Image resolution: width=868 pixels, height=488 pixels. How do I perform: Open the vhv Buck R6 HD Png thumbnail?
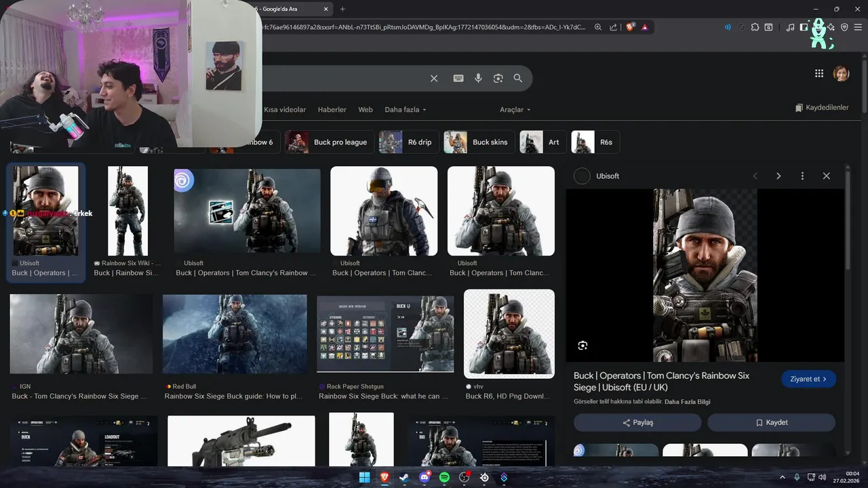point(509,333)
